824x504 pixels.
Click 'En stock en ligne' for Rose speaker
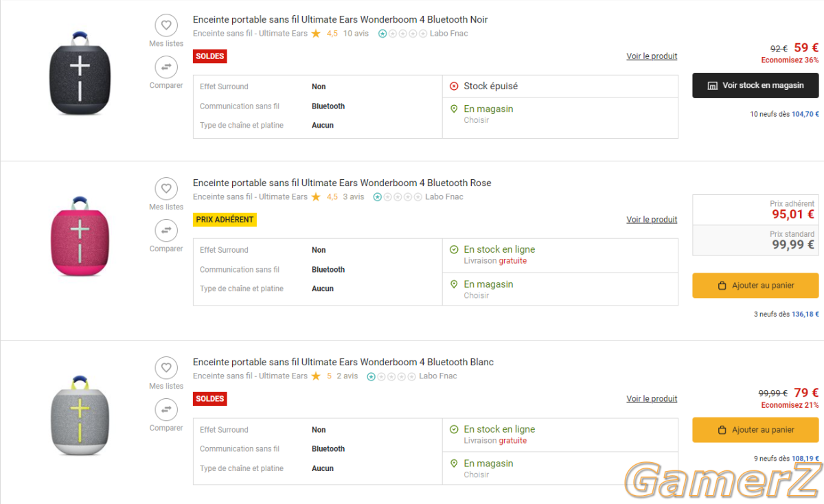[499, 249]
